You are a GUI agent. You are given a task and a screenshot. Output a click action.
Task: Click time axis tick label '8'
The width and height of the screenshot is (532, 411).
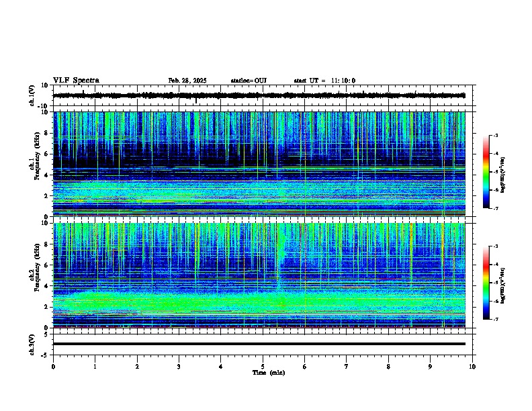(388, 367)
